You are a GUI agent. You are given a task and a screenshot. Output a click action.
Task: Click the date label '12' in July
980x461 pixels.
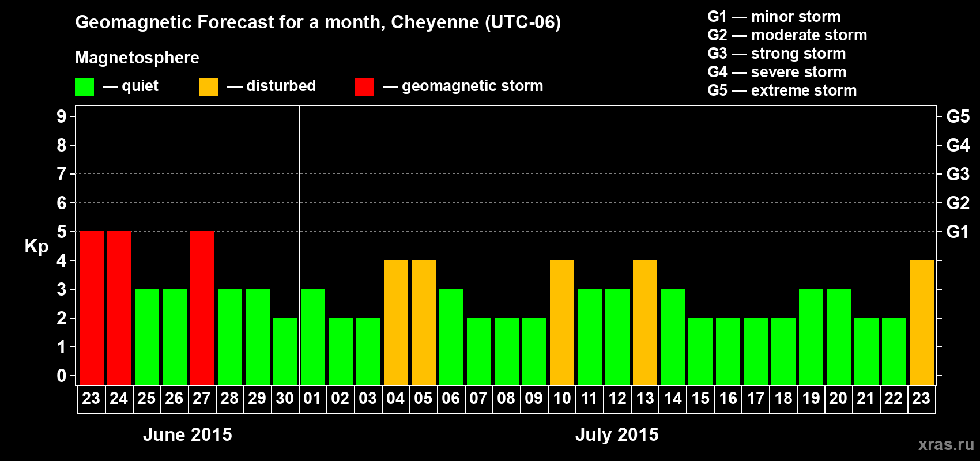(617, 399)
